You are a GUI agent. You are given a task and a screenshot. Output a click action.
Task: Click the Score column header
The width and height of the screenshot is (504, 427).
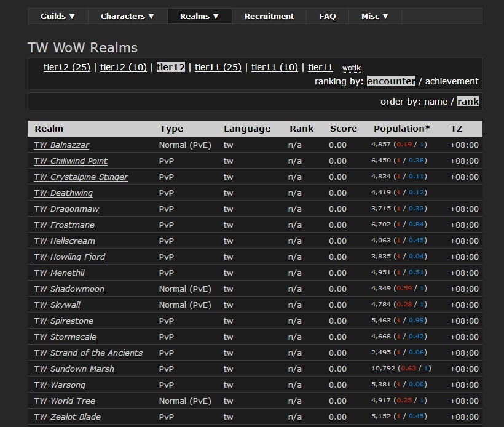[x=343, y=129]
